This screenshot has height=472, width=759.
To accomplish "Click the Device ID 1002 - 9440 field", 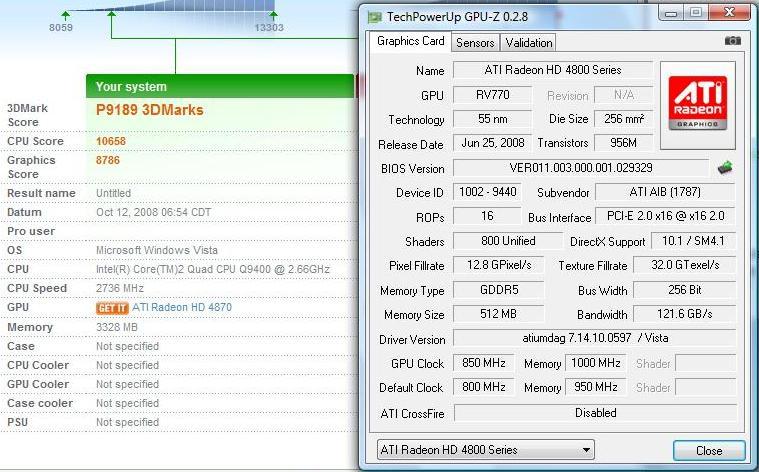I will 487,192.
